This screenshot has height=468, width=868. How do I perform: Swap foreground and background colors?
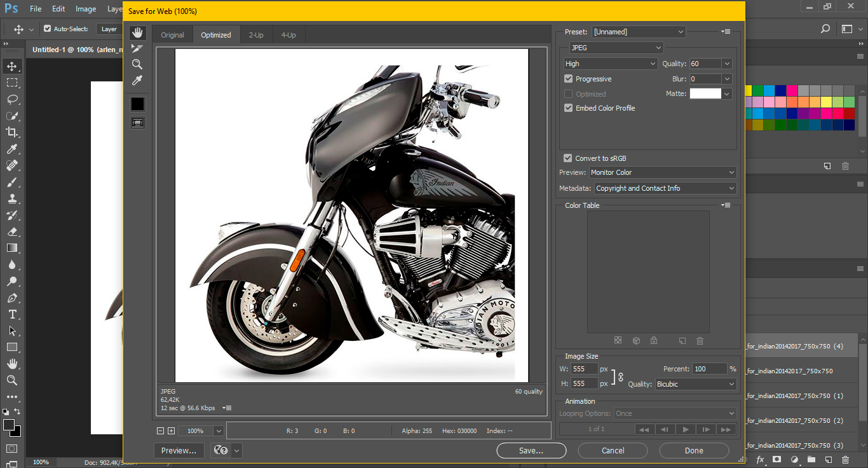(x=17, y=411)
